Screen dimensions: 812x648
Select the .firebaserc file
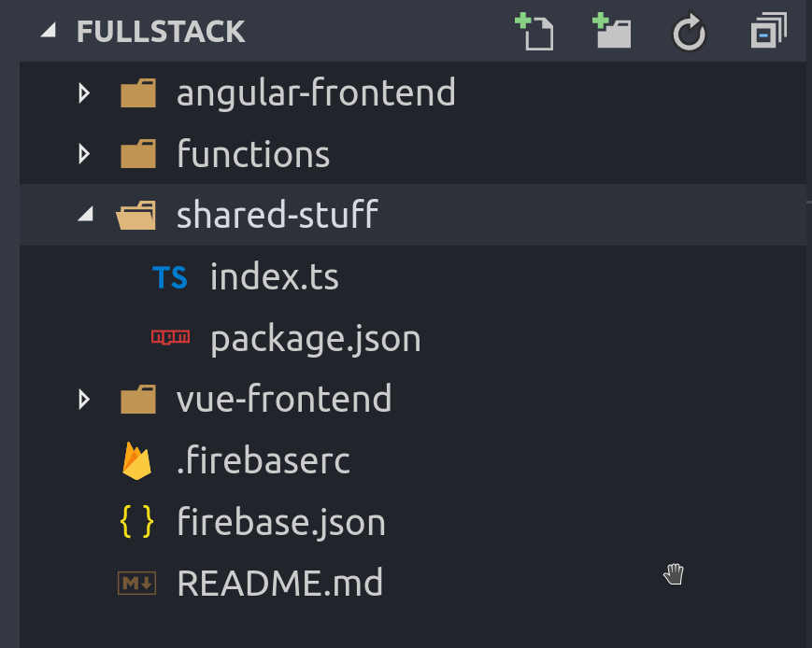[264, 460]
